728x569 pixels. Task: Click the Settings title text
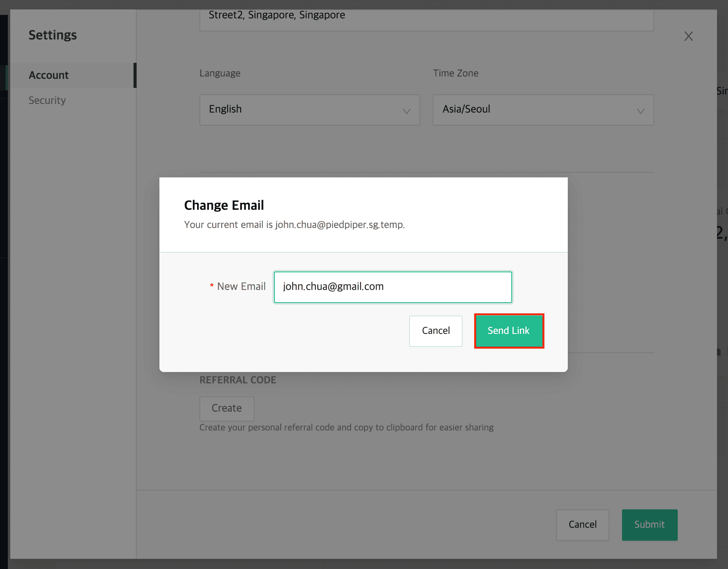(x=53, y=35)
